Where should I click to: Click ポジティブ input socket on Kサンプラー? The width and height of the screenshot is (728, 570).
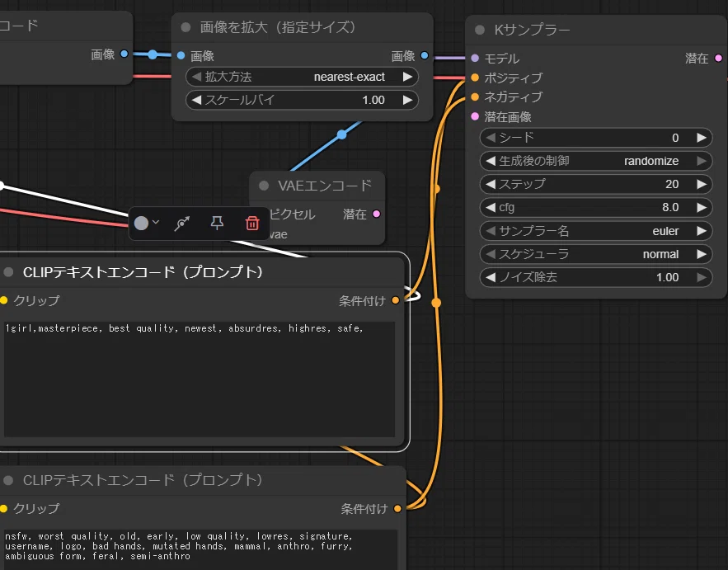coord(475,78)
